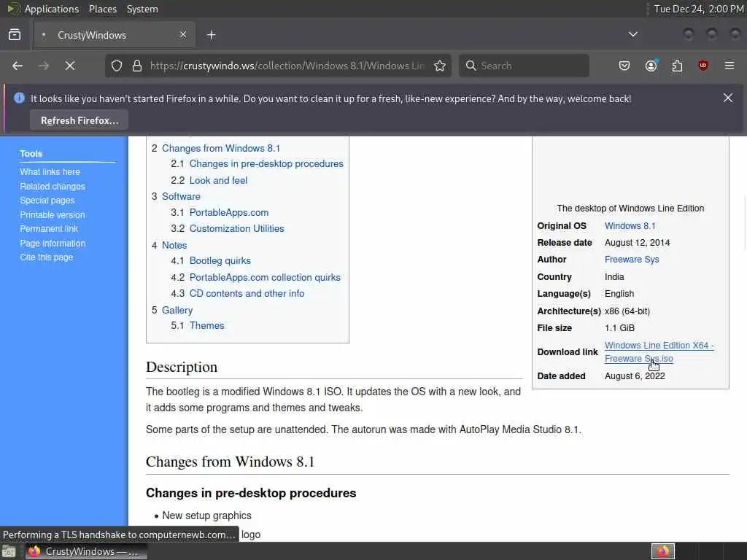The image size is (747, 560).
Task: Jump to CD contents and other info
Action: [x=247, y=293]
